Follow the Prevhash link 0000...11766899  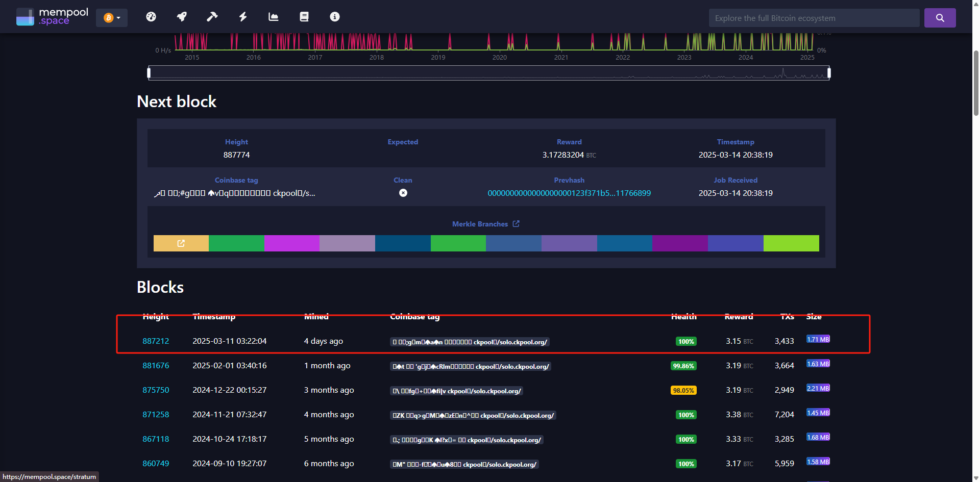tap(569, 193)
